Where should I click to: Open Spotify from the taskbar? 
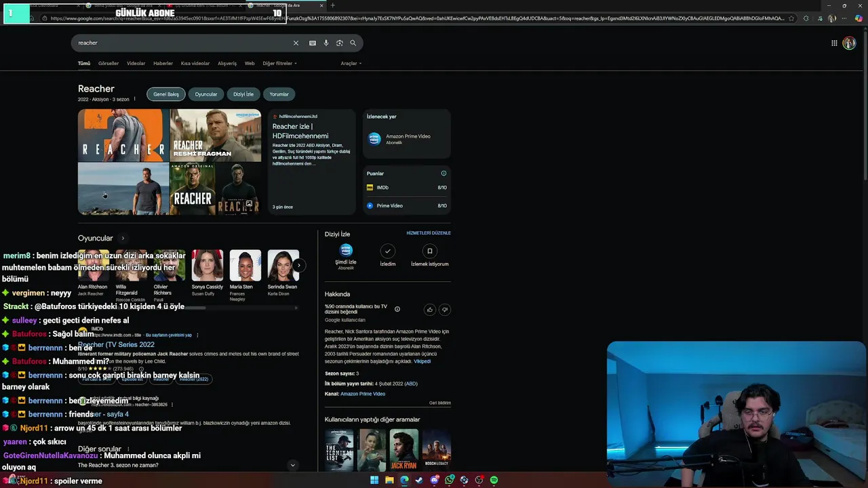pyautogui.click(x=494, y=480)
